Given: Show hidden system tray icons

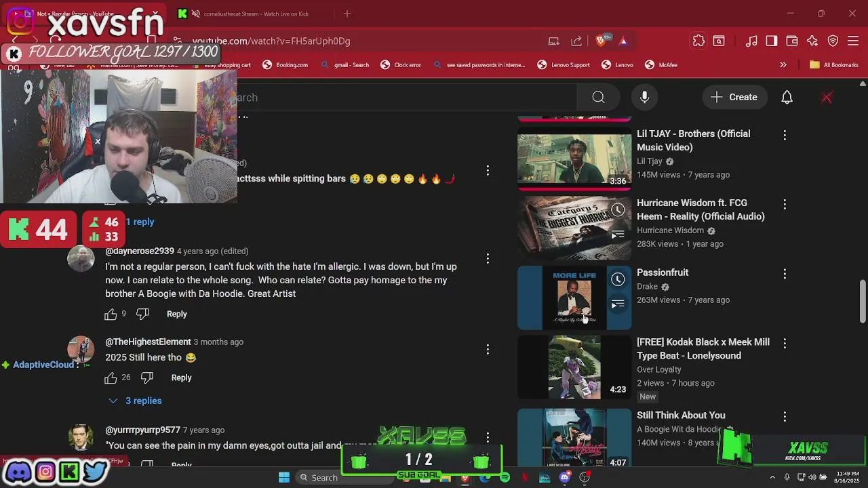Looking at the screenshot, I should [772, 478].
